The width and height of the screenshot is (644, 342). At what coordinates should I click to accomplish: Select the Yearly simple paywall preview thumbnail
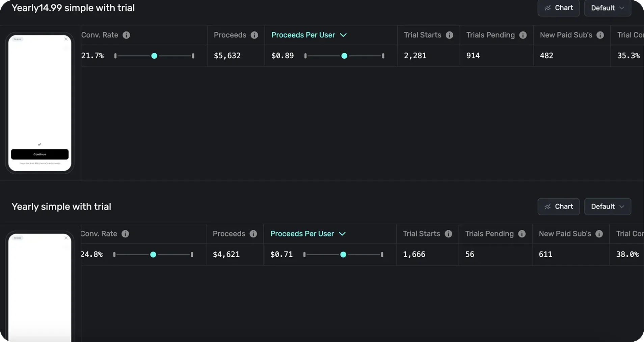click(x=39, y=287)
